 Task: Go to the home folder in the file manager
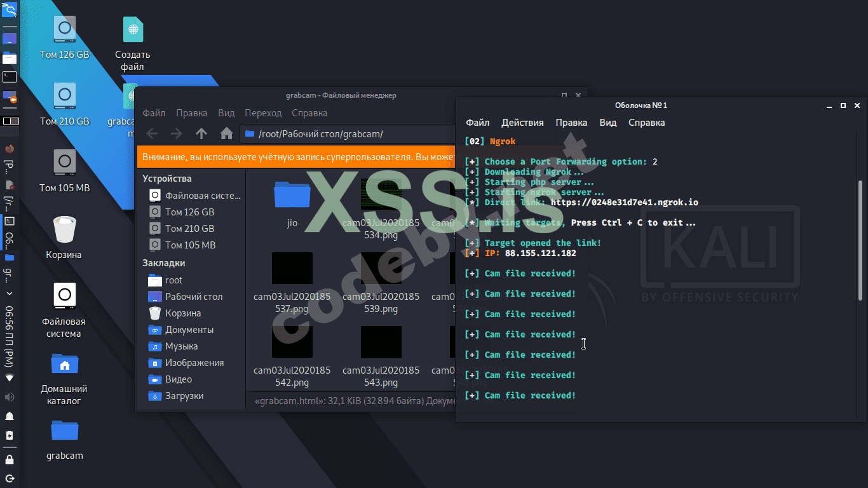[x=226, y=133]
